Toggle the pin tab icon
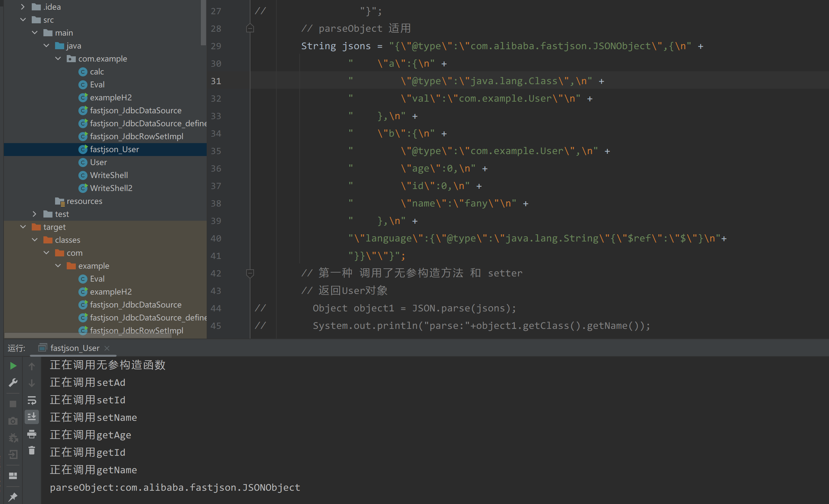Screen dimensions: 829x504 coord(13,496)
